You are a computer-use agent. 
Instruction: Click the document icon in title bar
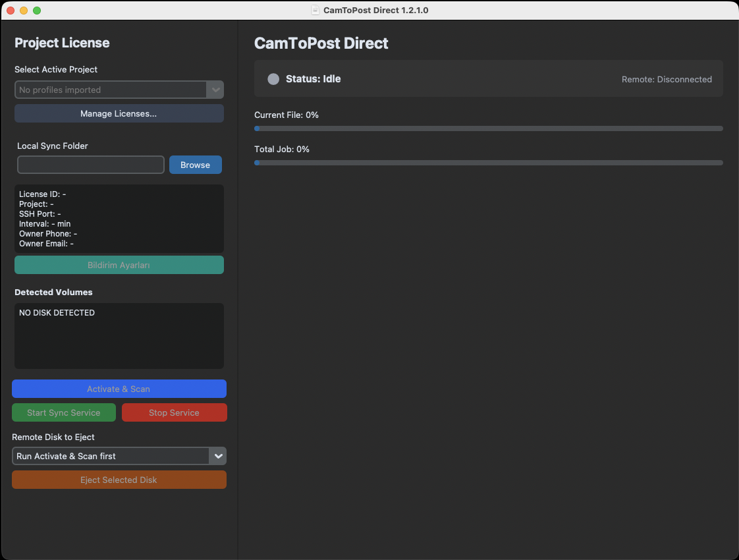pyautogui.click(x=315, y=10)
